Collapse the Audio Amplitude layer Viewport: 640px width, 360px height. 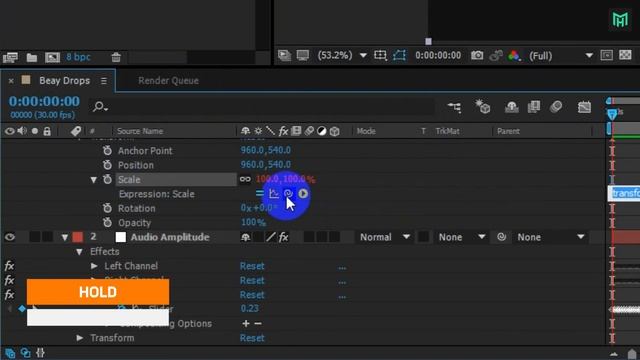(64, 238)
